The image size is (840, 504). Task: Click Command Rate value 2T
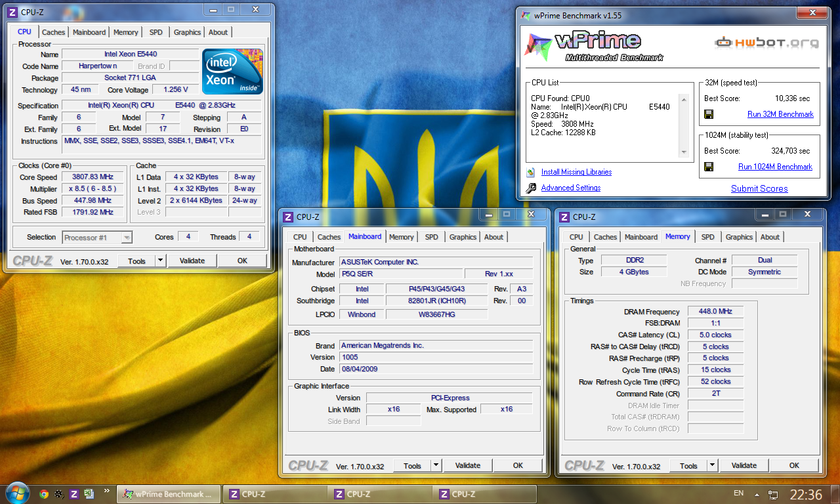coord(715,394)
